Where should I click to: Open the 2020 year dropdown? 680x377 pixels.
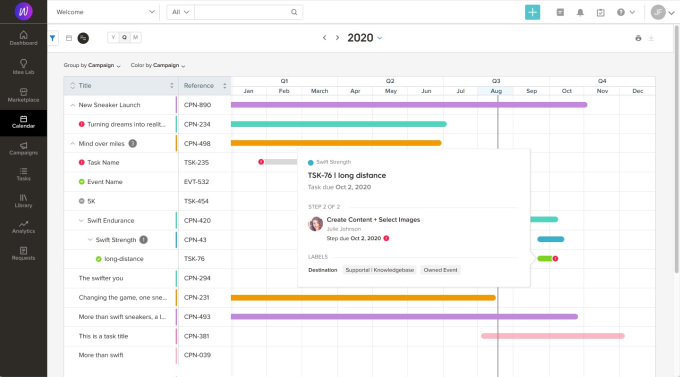click(365, 38)
